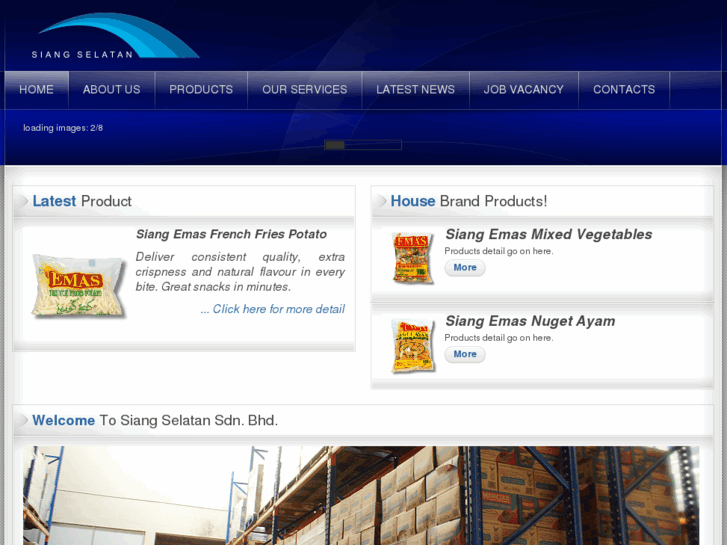Click the French fries description paragraph
The height and width of the screenshot is (545, 727).
pos(240,272)
